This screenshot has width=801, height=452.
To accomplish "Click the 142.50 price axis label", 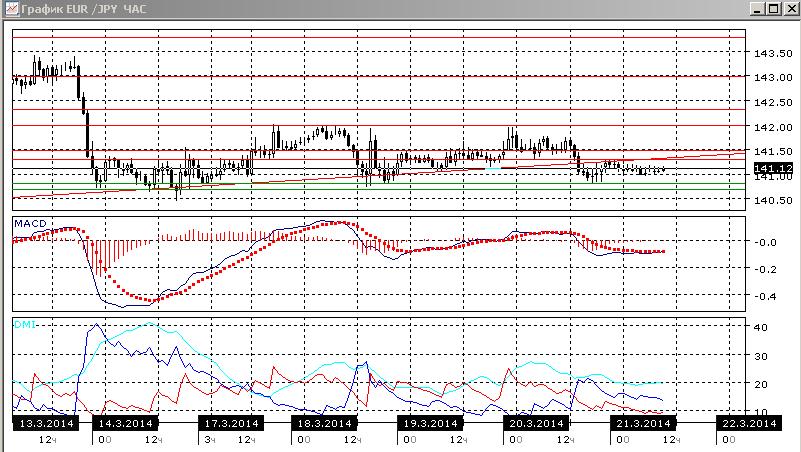I will click(x=773, y=103).
